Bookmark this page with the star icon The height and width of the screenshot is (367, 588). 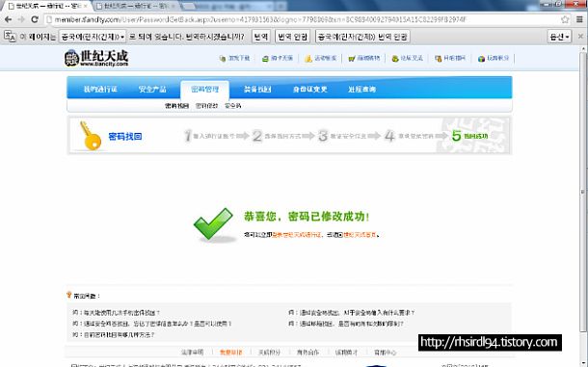pyautogui.click(x=565, y=19)
